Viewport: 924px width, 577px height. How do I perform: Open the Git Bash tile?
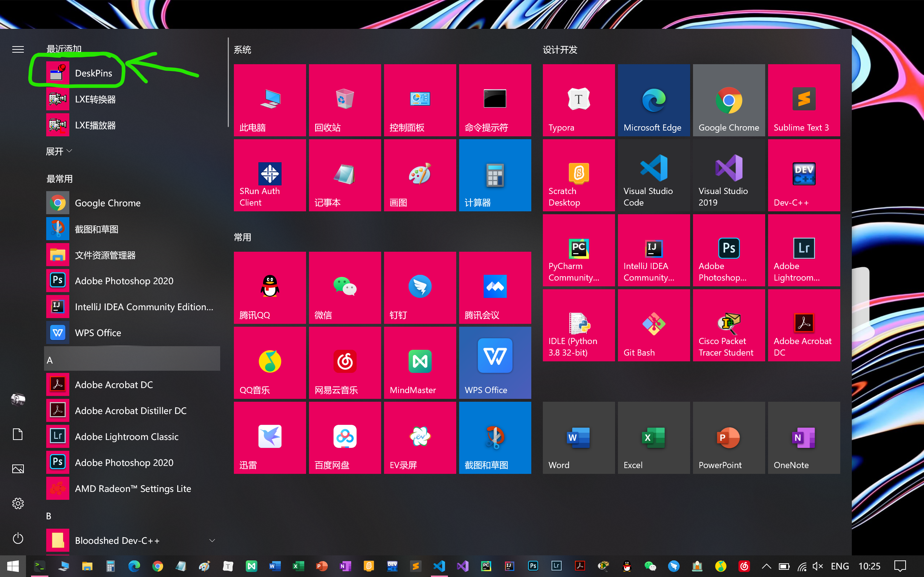tap(653, 325)
